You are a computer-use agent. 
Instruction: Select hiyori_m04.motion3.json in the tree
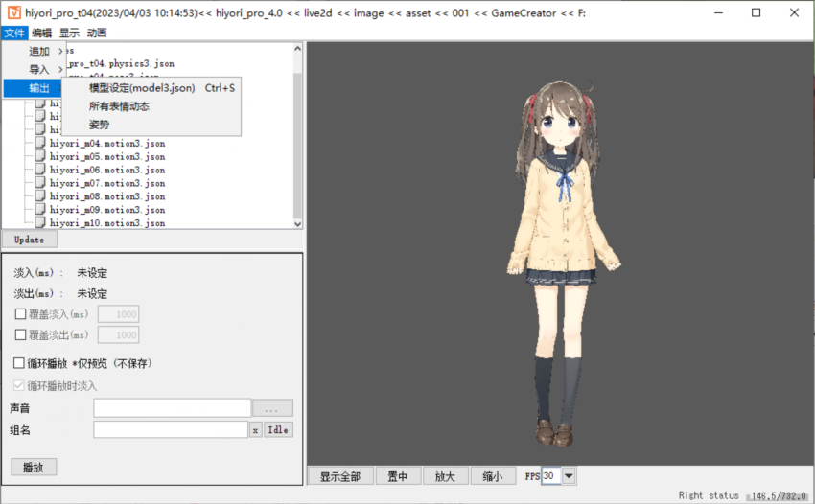click(107, 143)
